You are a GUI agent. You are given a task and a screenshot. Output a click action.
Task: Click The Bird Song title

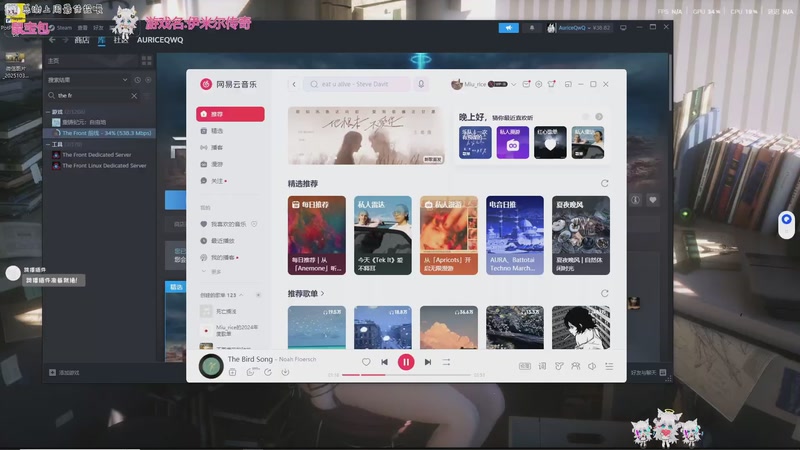pos(250,359)
